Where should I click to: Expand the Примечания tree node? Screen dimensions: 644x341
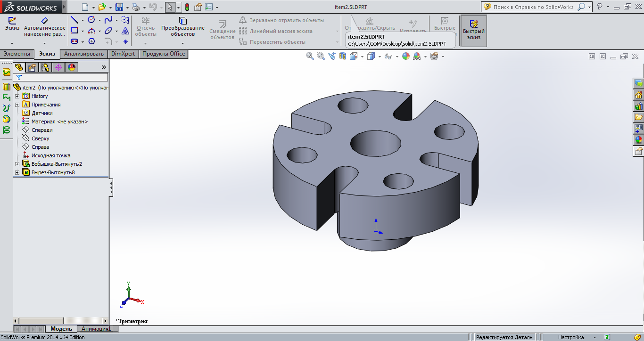(x=17, y=105)
